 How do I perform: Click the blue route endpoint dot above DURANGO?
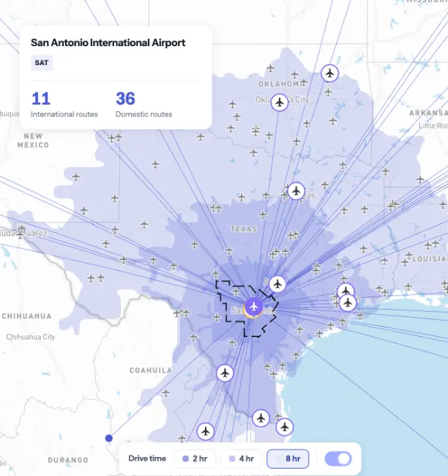(109, 438)
